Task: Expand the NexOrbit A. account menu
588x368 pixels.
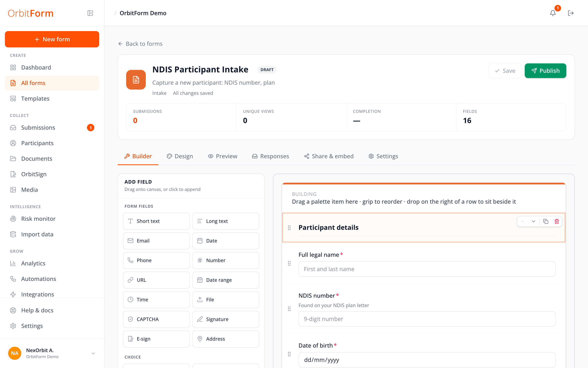Action: click(93, 353)
